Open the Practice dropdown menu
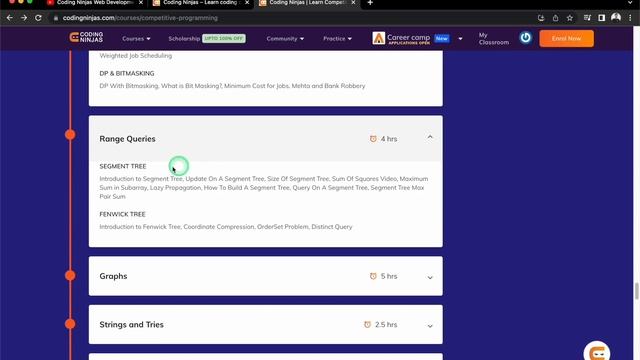Viewport: 640px width, 360px height. tap(337, 38)
